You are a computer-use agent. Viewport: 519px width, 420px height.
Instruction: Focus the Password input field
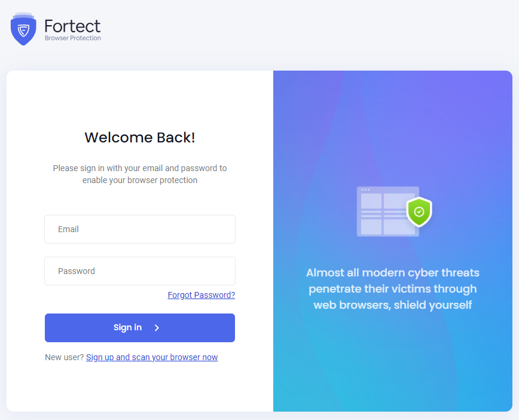pyautogui.click(x=140, y=271)
